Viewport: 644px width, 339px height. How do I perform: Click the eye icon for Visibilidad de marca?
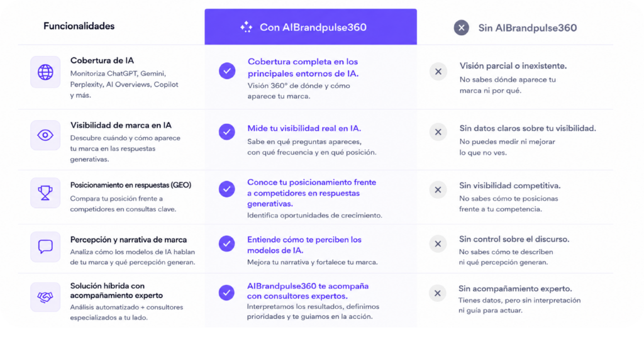[x=45, y=135]
